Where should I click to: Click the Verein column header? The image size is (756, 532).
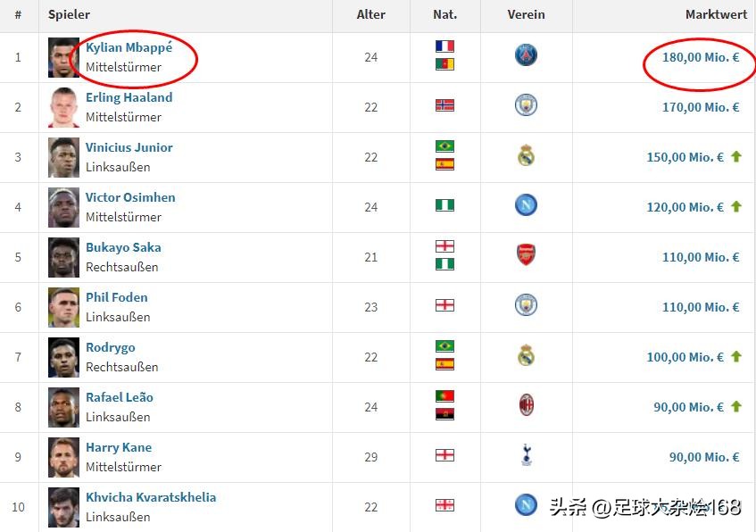526,15
